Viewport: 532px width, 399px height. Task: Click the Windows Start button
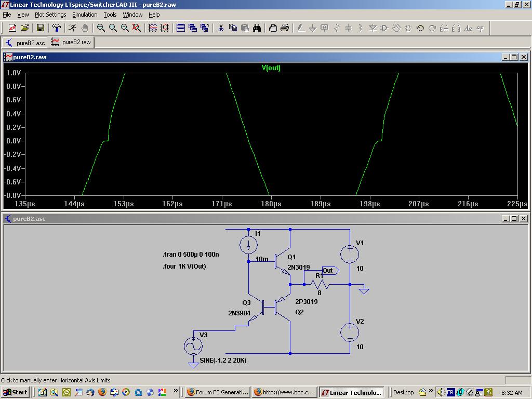[x=15, y=392]
